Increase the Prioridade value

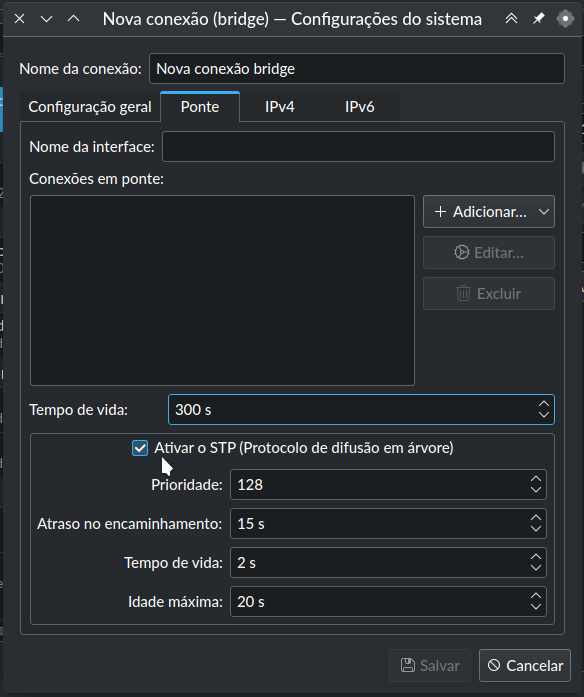pyautogui.click(x=536, y=479)
